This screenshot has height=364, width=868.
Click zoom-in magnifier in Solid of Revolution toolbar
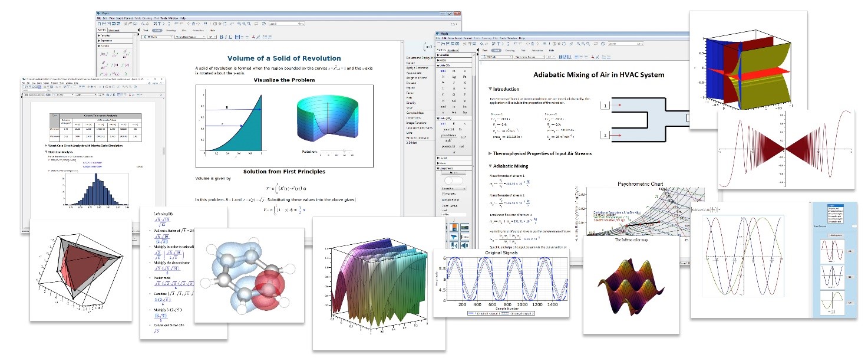[x=240, y=24]
